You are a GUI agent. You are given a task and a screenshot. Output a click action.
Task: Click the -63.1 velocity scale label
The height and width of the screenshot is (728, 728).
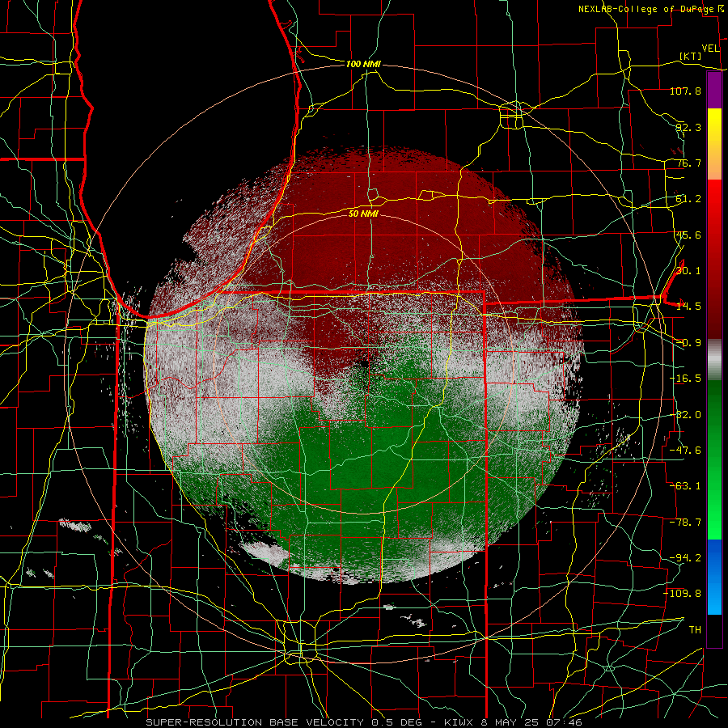tap(685, 486)
